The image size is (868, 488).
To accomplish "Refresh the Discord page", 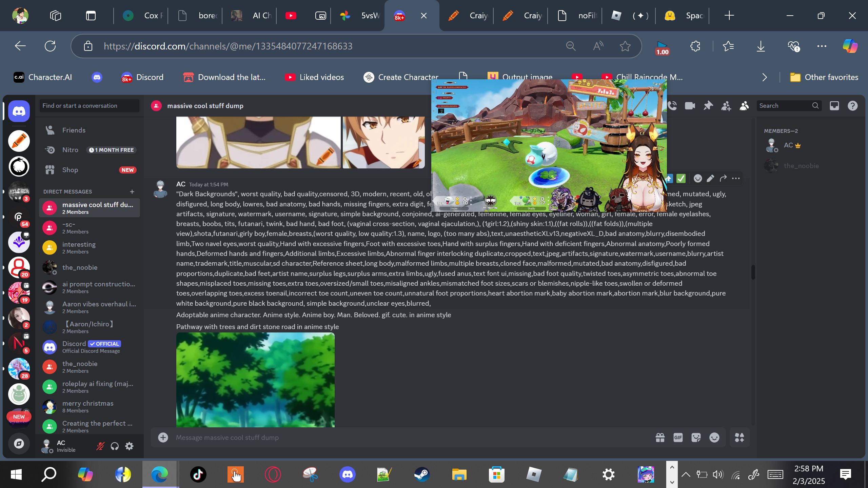I will pyautogui.click(x=50, y=46).
